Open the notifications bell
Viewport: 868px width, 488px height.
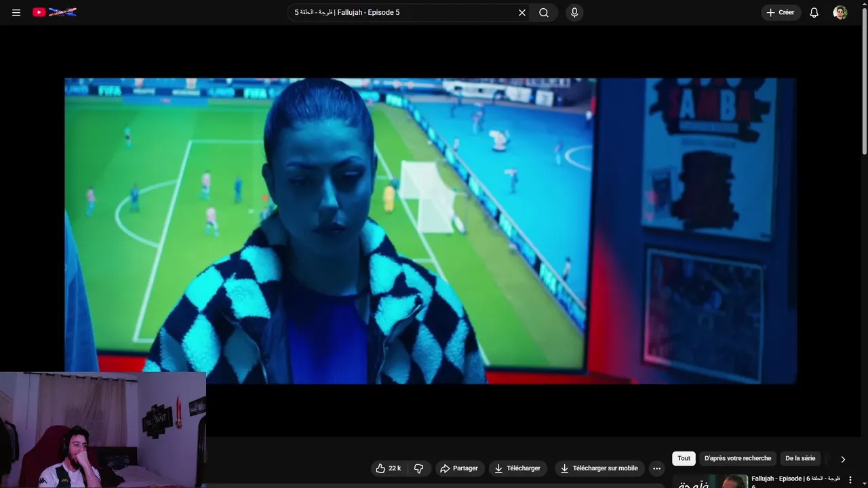[x=814, y=12]
